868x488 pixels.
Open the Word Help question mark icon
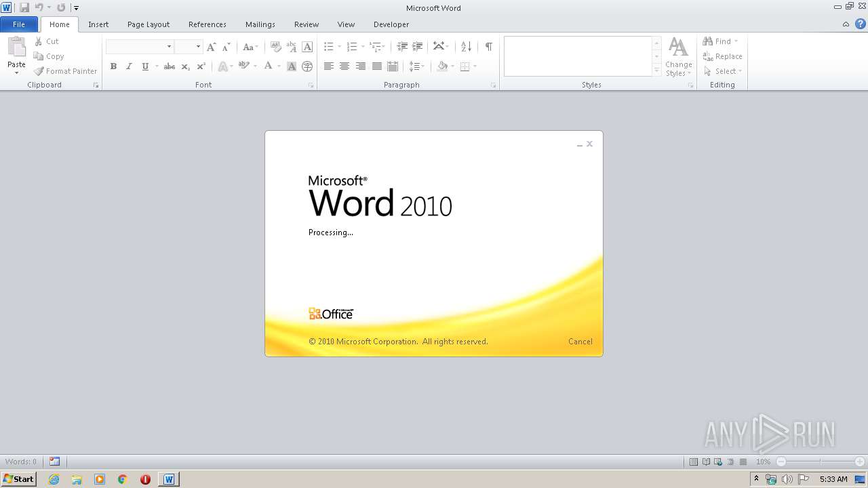point(860,24)
